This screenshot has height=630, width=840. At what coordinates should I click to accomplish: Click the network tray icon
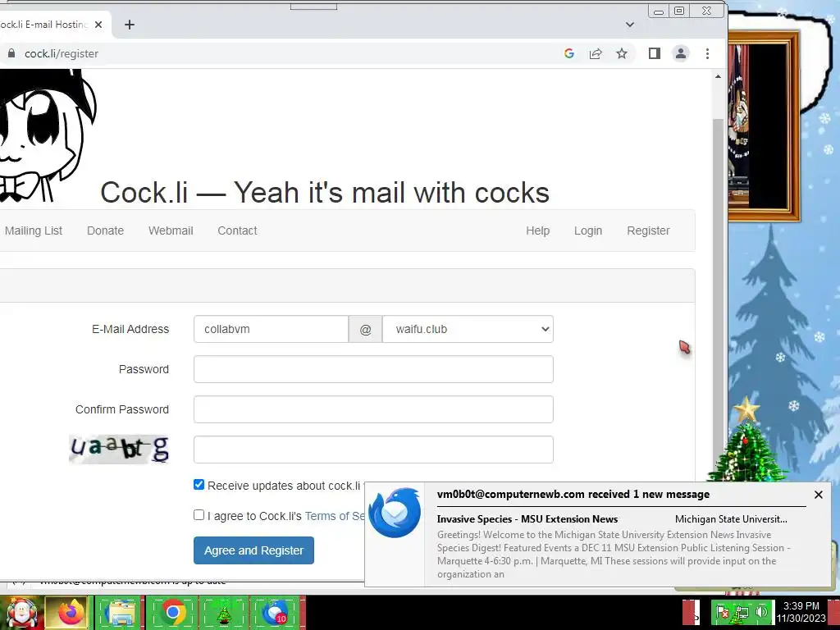742,612
